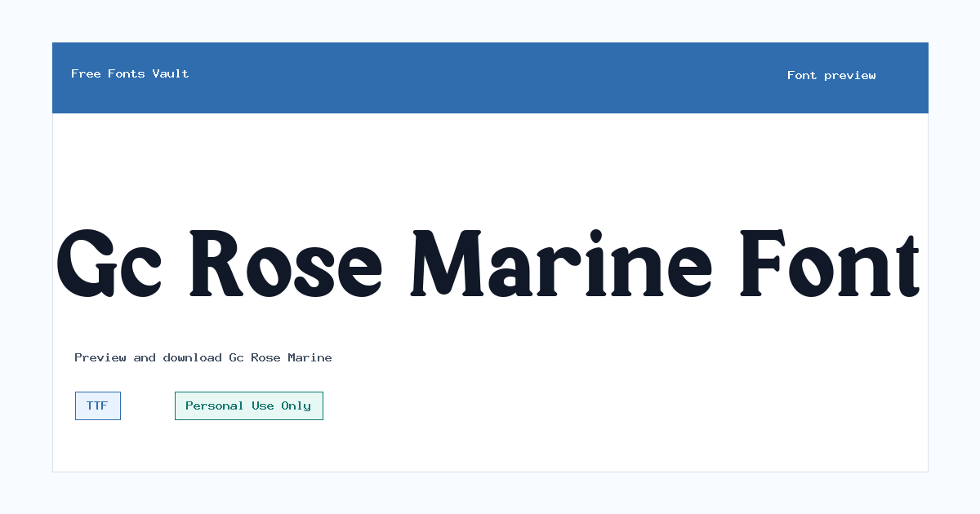Click the Gc Rose Marine Font heading
The width and height of the screenshot is (980, 514).
488,264
